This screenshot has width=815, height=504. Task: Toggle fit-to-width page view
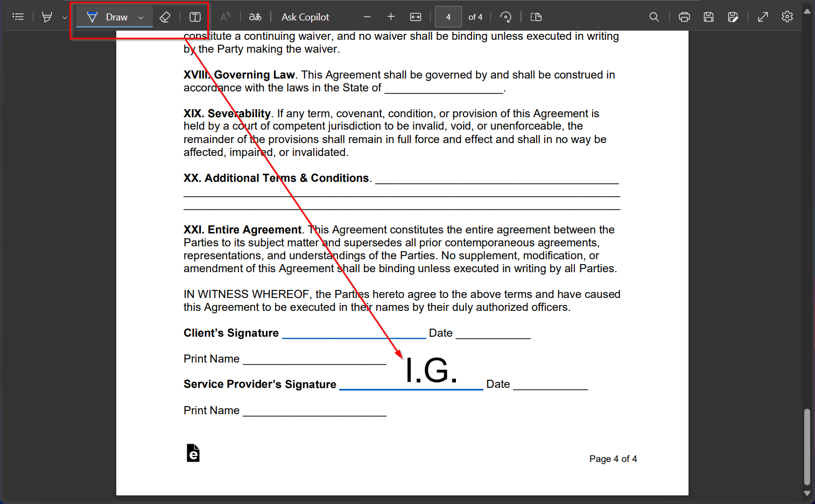pyautogui.click(x=416, y=17)
